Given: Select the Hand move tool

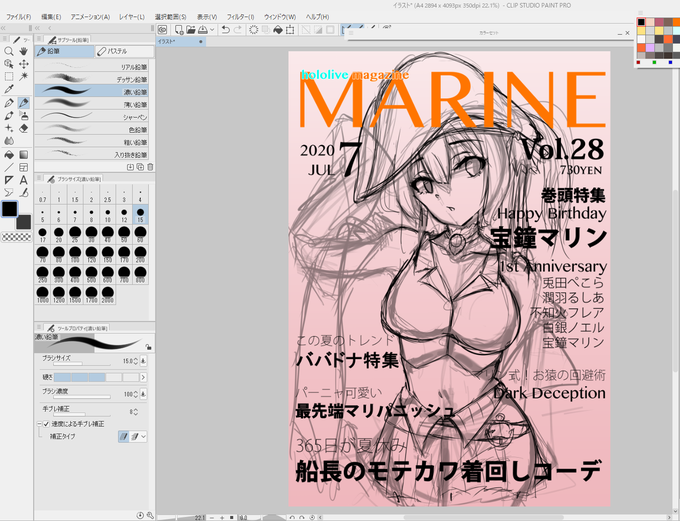Looking at the screenshot, I should [23, 51].
